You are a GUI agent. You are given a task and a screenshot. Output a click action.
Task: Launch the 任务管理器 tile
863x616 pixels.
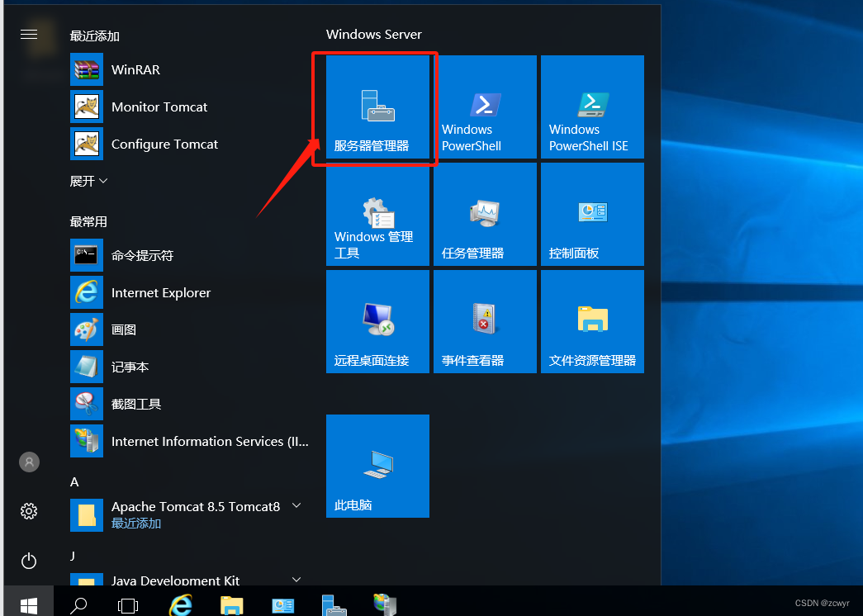tap(485, 214)
